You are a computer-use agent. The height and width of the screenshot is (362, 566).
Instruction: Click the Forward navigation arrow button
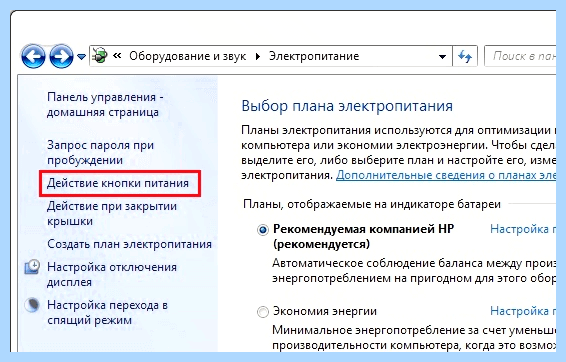[61, 56]
